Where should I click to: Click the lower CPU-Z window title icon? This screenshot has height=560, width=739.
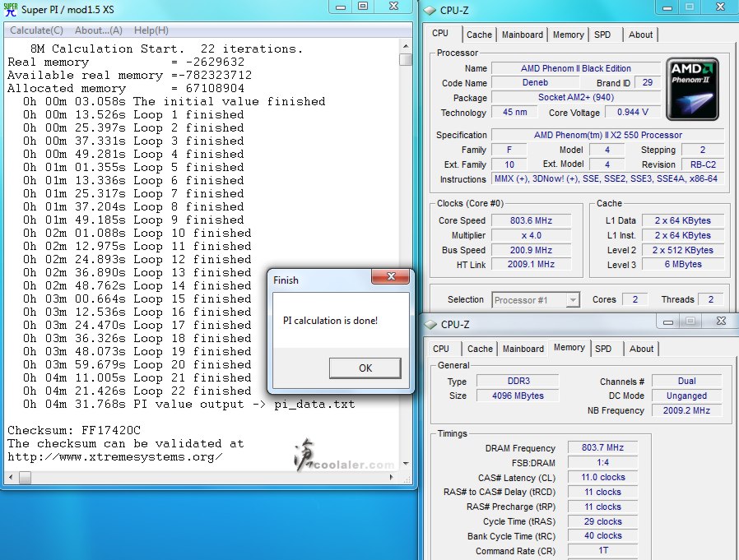[x=430, y=325]
